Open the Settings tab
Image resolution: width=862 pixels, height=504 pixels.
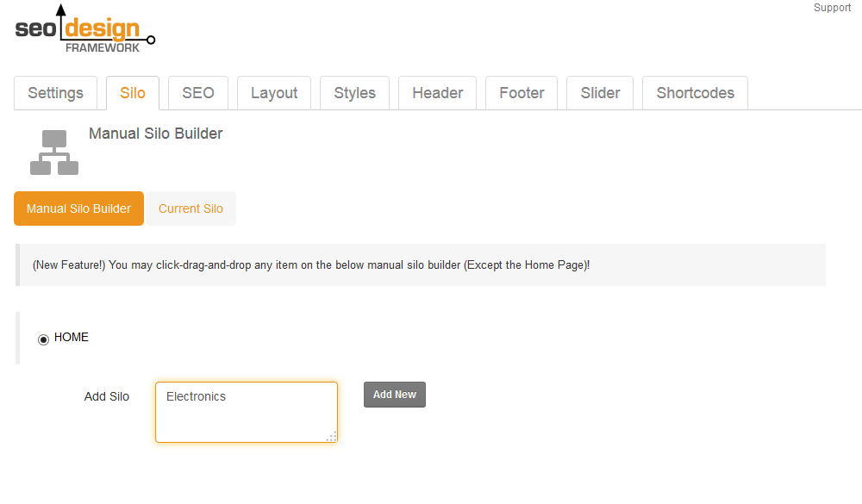click(x=55, y=93)
